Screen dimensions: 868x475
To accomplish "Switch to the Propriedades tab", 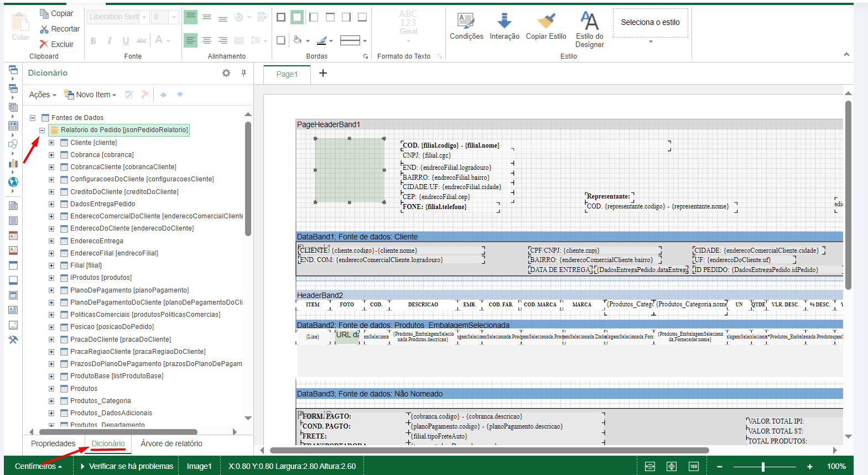I will [x=53, y=443].
